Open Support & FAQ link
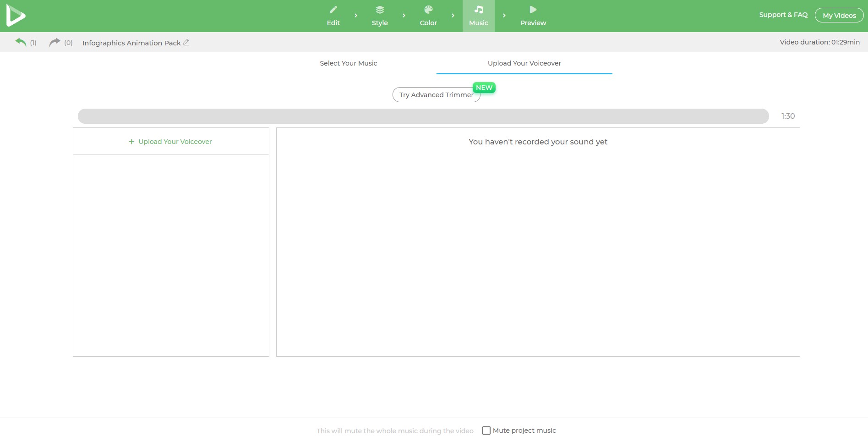The width and height of the screenshot is (868, 436). [x=783, y=15]
